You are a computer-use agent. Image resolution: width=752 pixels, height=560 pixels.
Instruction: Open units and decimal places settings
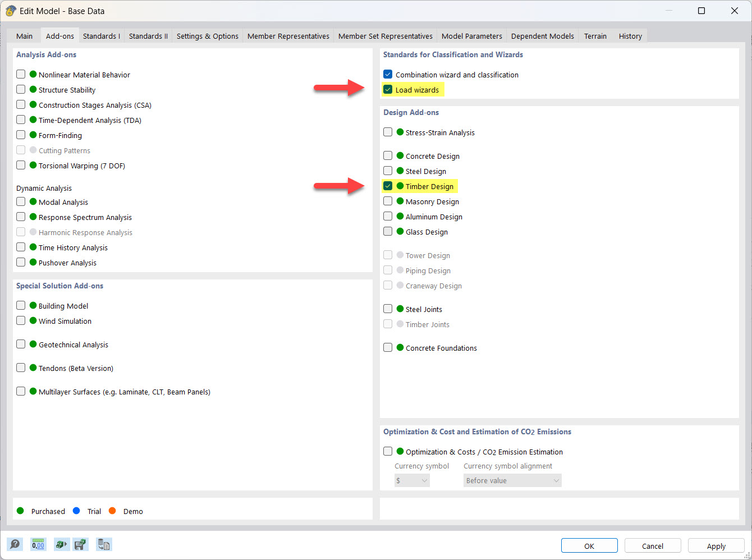coord(38,544)
